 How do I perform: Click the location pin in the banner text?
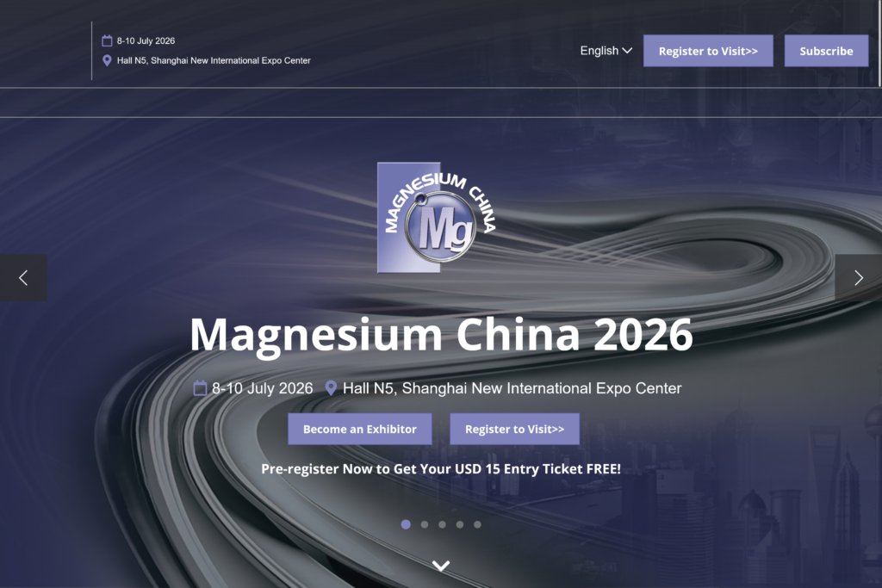click(332, 387)
